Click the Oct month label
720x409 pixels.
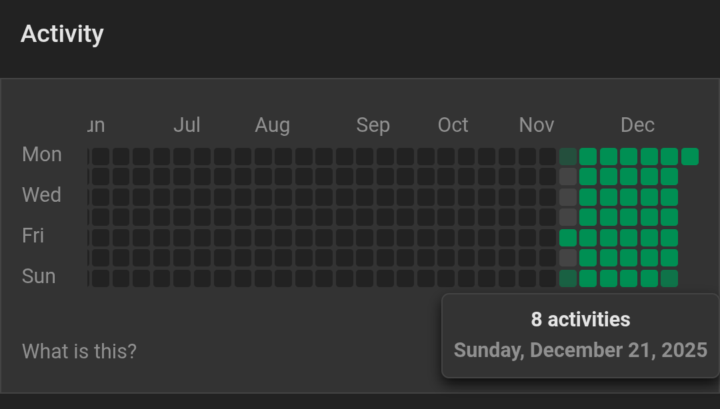pos(453,125)
